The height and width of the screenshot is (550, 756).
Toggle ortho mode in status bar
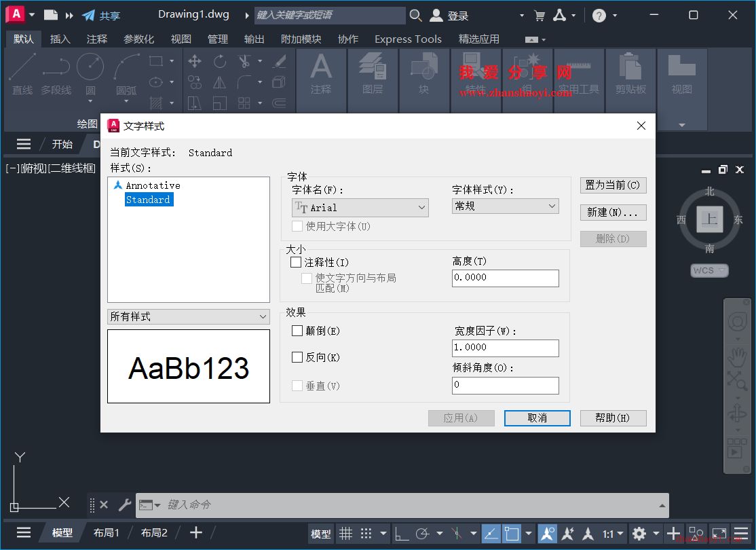coord(402,534)
